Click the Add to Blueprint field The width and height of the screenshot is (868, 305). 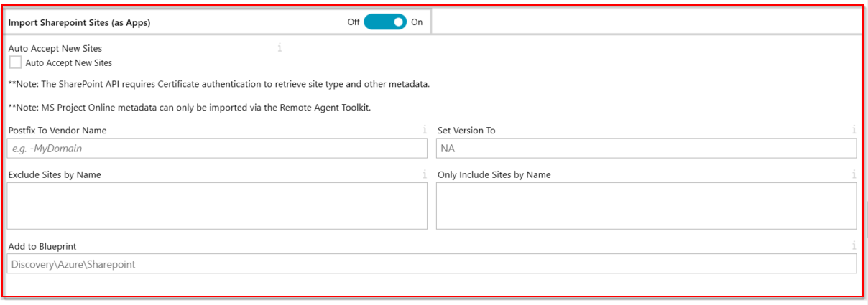pyautogui.click(x=432, y=264)
